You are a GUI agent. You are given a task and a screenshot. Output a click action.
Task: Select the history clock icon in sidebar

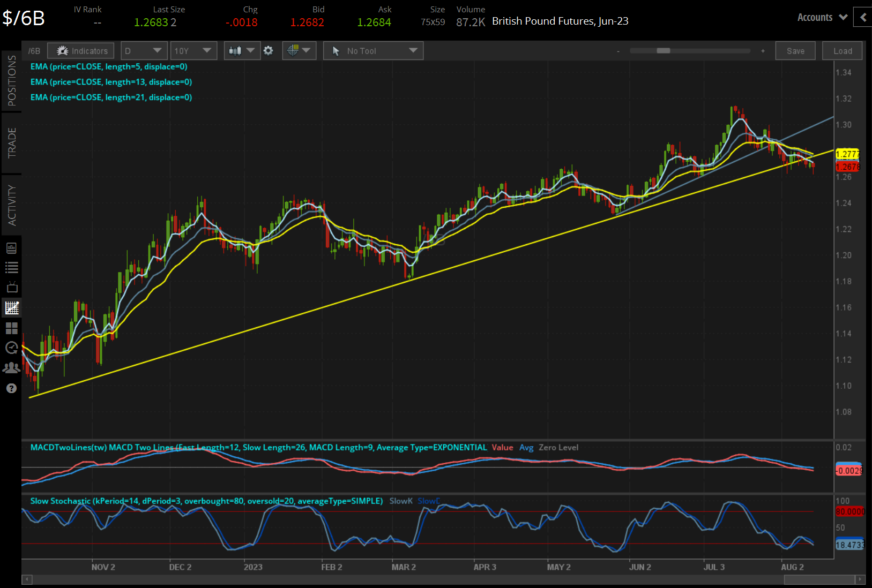pyautogui.click(x=11, y=348)
